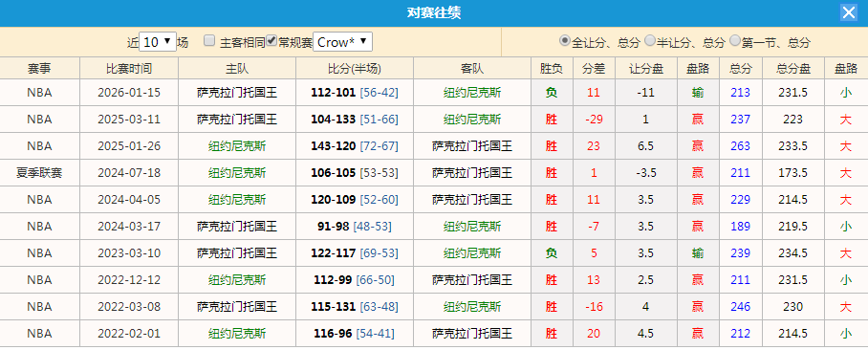Click the total score 237
This screenshot has height=350, width=868.
(740, 120)
